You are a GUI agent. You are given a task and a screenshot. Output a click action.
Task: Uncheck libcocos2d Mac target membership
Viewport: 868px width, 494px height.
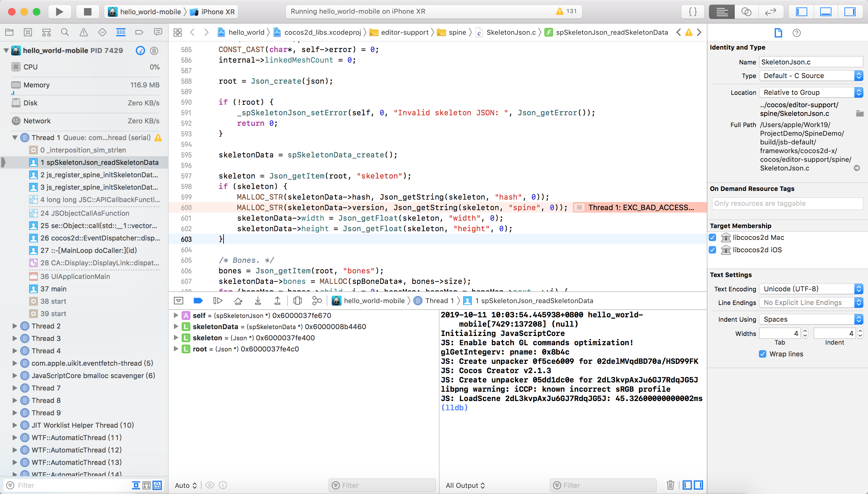coord(712,237)
